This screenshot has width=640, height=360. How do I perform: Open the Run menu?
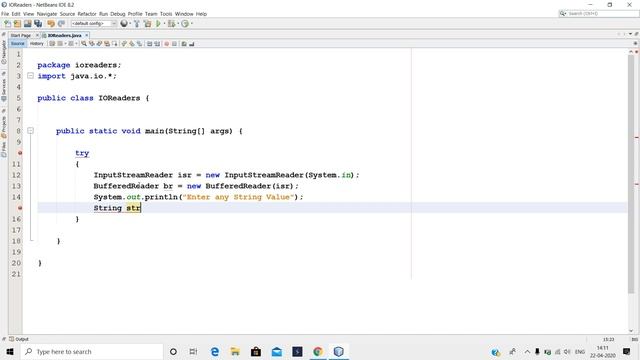[103, 14]
